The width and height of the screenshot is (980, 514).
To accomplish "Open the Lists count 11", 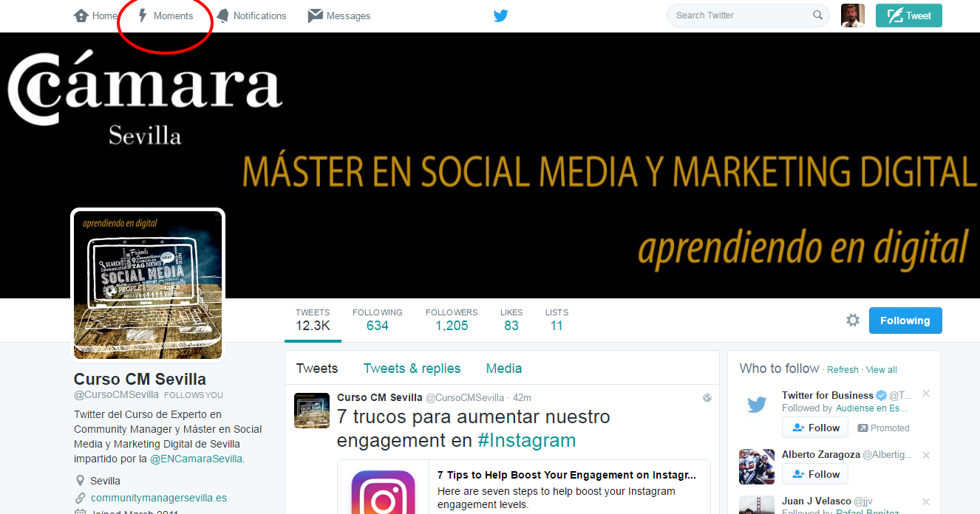I will click(557, 320).
